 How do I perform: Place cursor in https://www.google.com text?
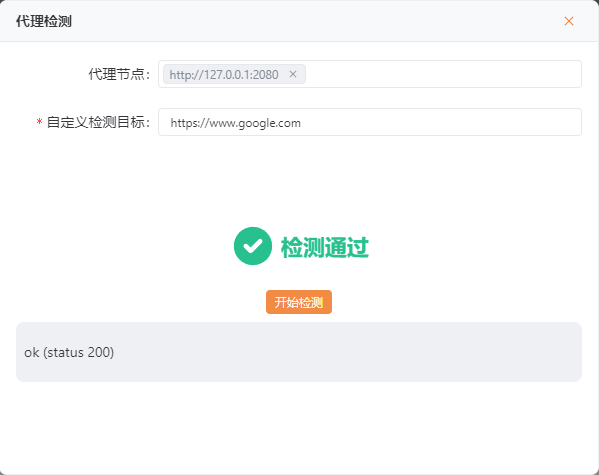point(236,123)
